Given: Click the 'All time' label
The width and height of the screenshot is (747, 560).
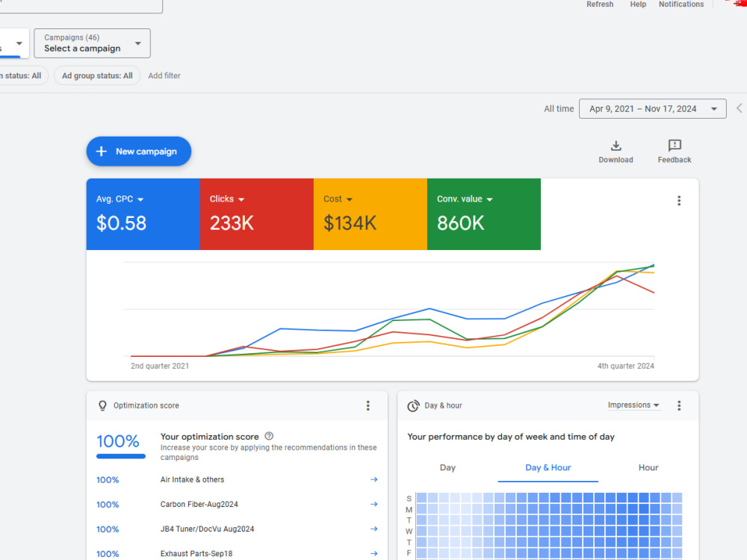Looking at the screenshot, I should pyautogui.click(x=559, y=108).
